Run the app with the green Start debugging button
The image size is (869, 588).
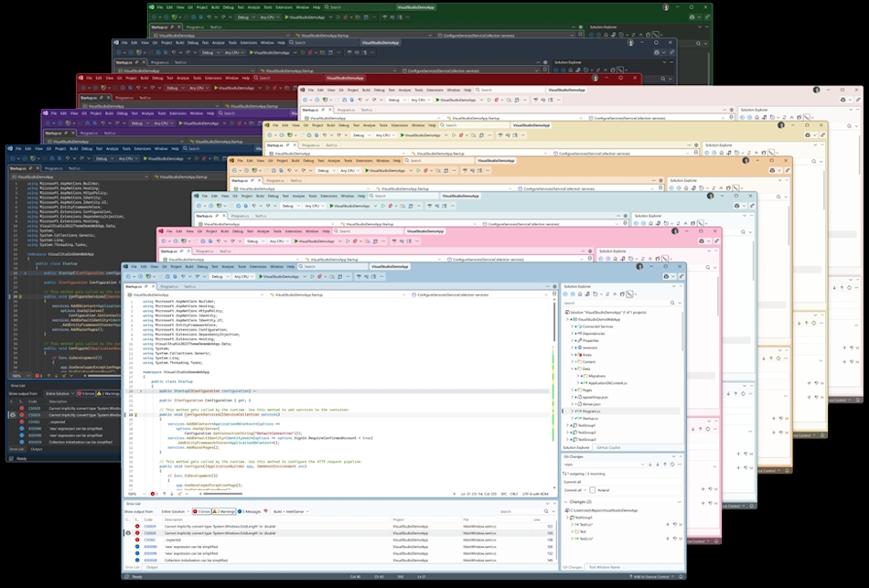(263, 275)
